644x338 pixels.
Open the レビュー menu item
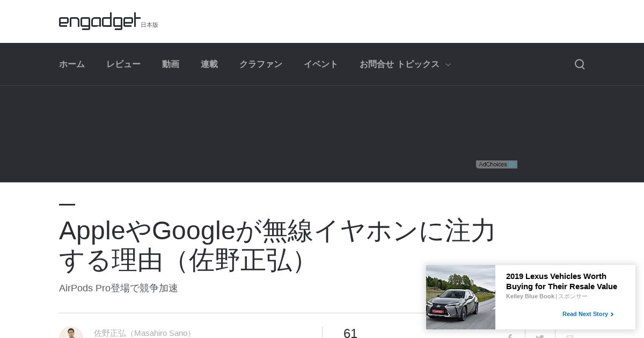(123, 64)
